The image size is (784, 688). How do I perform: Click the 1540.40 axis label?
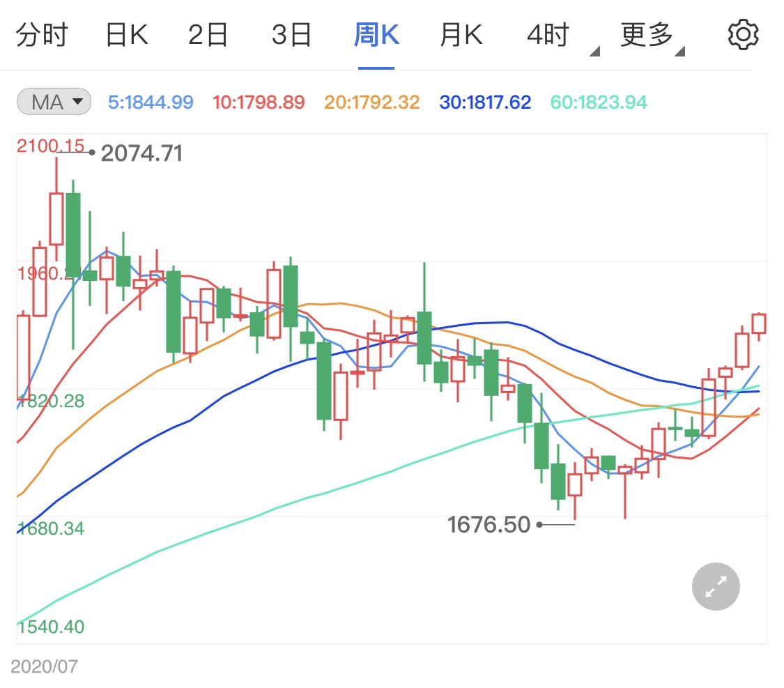50,627
